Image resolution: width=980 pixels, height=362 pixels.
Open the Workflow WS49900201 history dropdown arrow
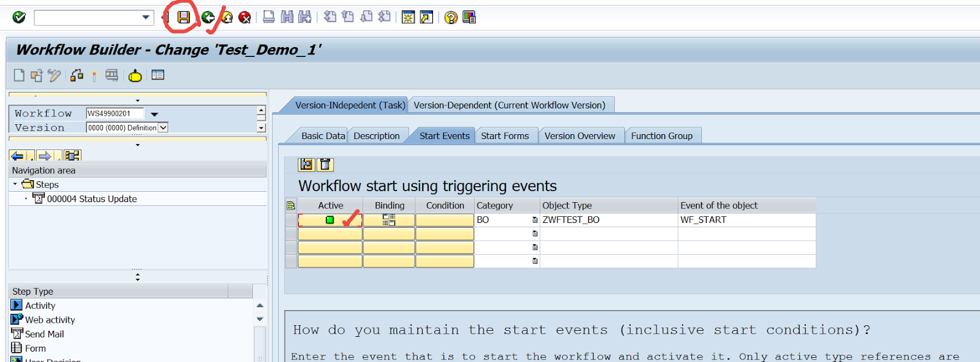(x=154, y=114)
